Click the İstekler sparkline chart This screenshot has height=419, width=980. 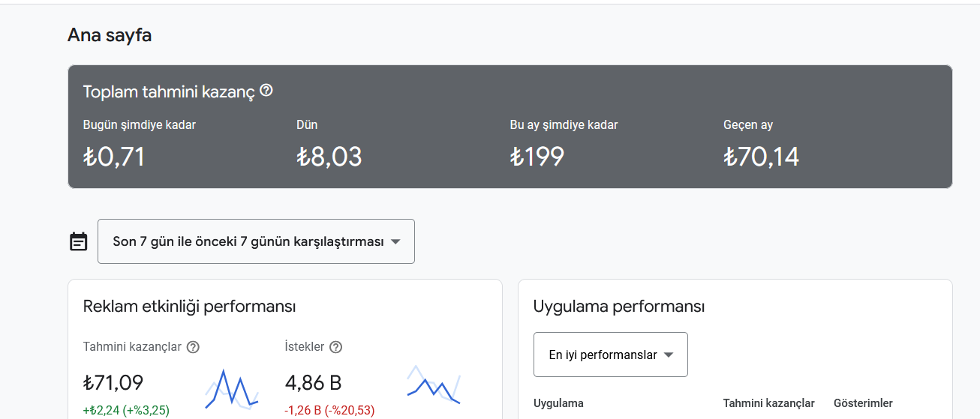point(434,385)
